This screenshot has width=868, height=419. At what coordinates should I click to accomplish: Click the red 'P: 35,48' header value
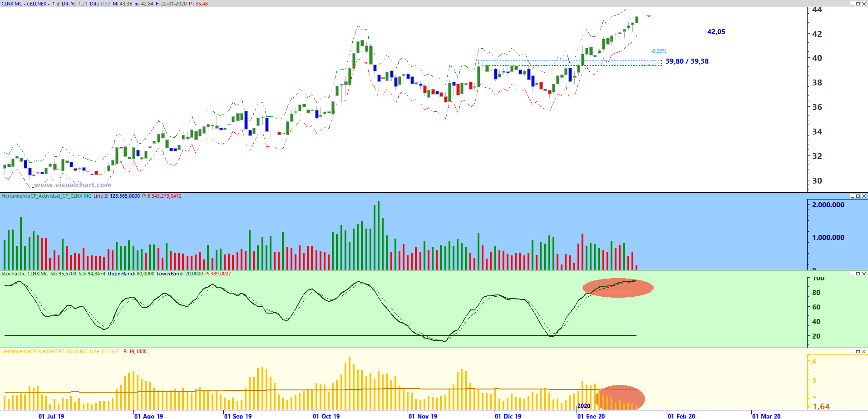pos(198,4)
